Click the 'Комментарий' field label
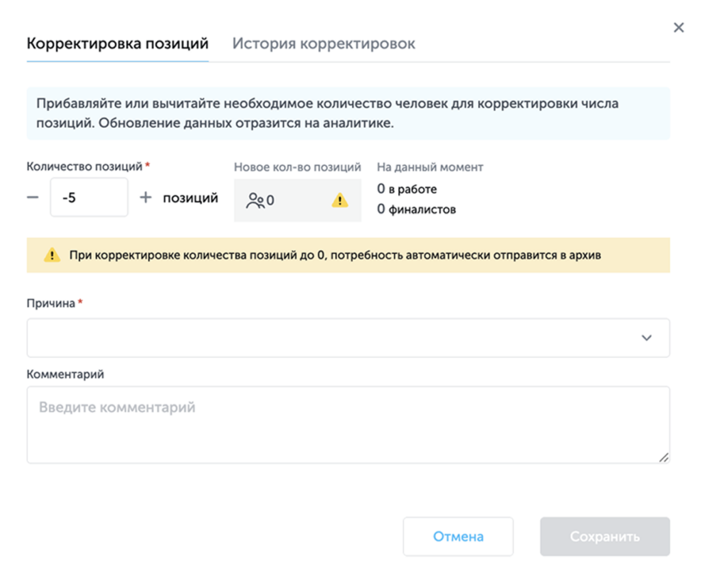Screen dimensions: 701x588 click(65, 374)
